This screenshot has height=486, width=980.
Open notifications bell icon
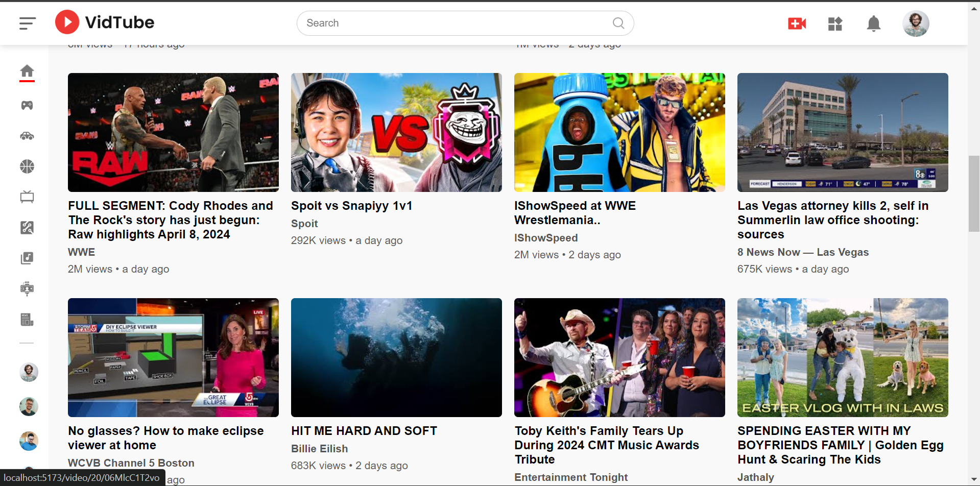(873, 23)
